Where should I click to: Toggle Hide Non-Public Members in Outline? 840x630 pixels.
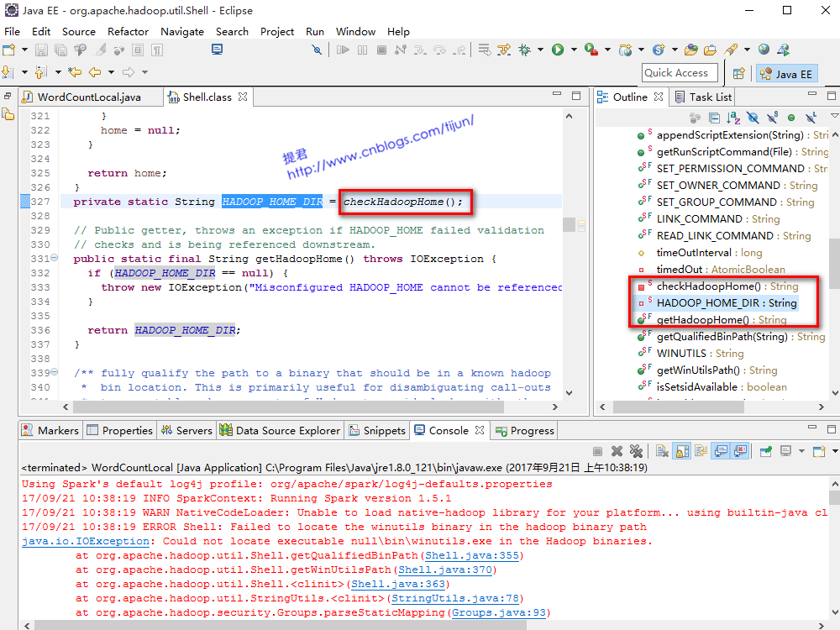(791, 118)
